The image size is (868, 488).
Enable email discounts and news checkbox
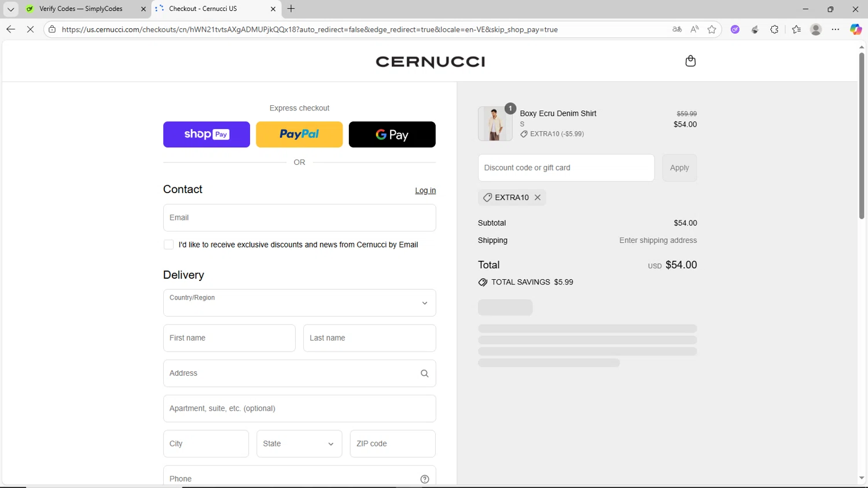tap(168, 245)
